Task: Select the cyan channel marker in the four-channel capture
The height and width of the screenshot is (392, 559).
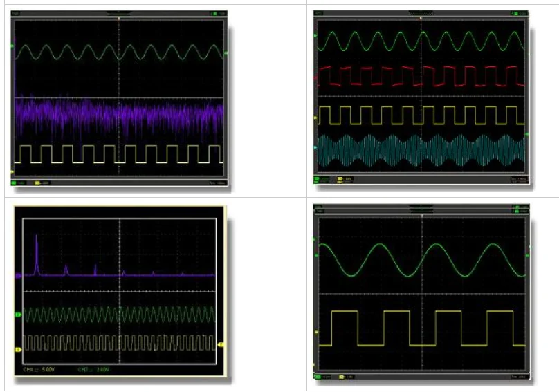Action: [315, 147]
